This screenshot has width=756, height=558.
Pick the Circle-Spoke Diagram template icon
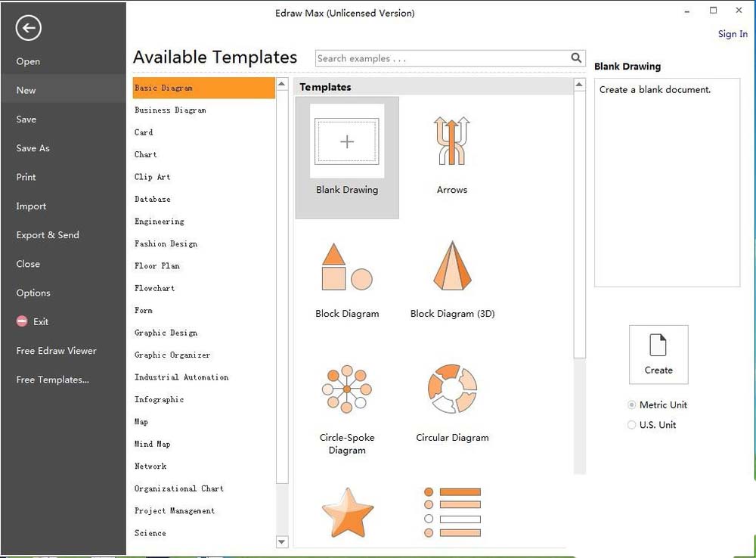tap(347, 389)
